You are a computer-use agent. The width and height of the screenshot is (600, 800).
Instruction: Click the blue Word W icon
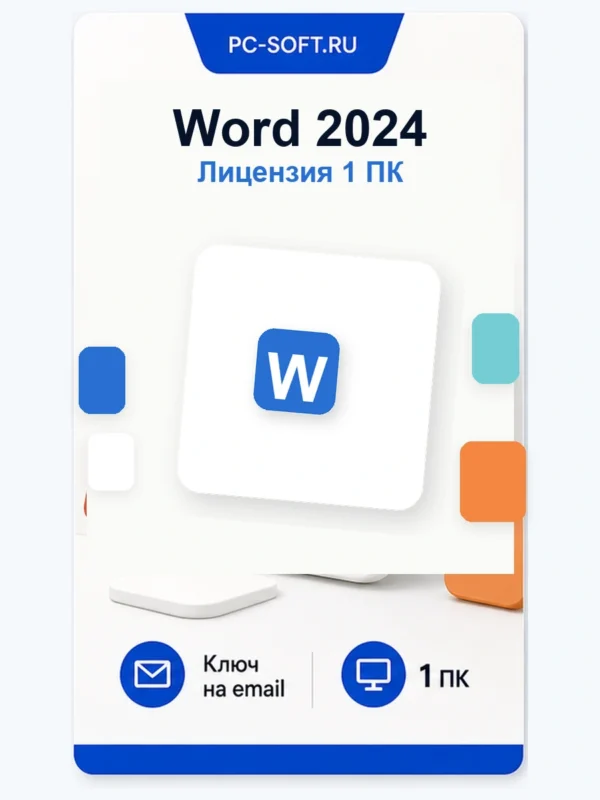(x=296, y=371)
